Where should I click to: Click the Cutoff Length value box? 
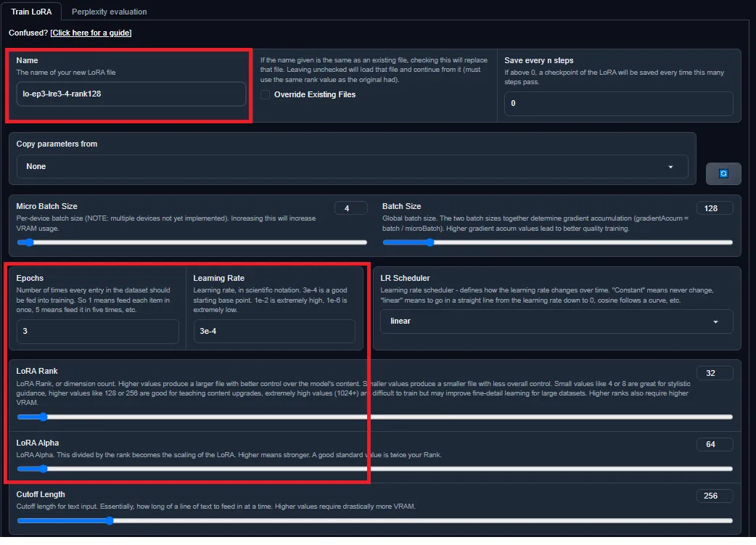point(715,496)
